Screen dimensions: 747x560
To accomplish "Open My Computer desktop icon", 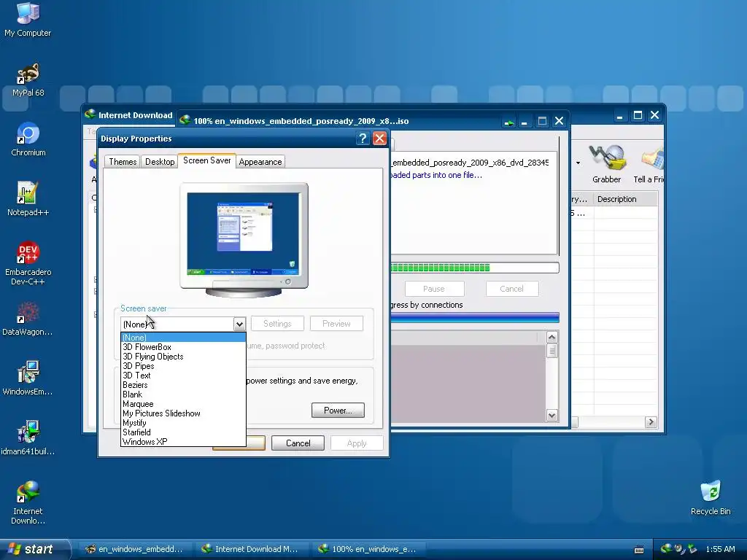I will [x=28, y=19].
